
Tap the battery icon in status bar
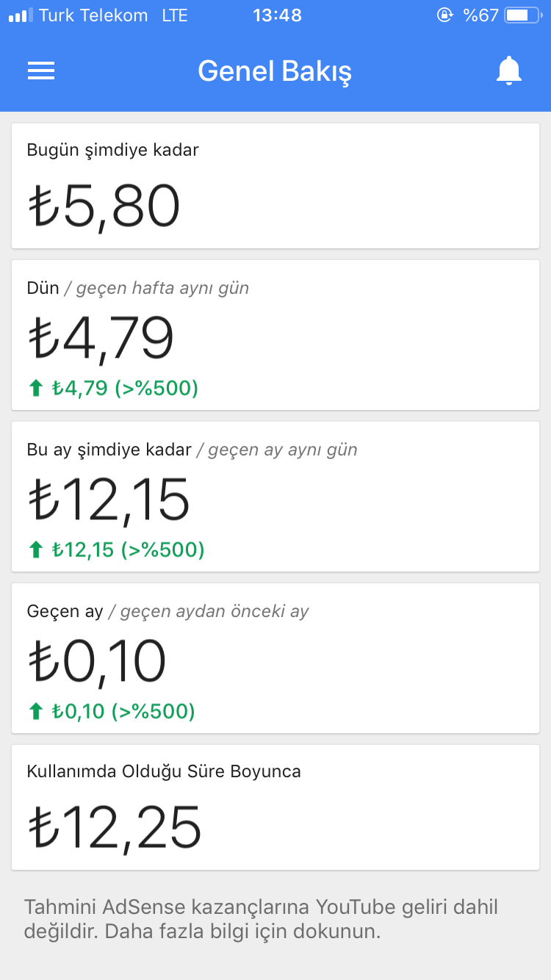pyautogui.click(x=522, y=15)
